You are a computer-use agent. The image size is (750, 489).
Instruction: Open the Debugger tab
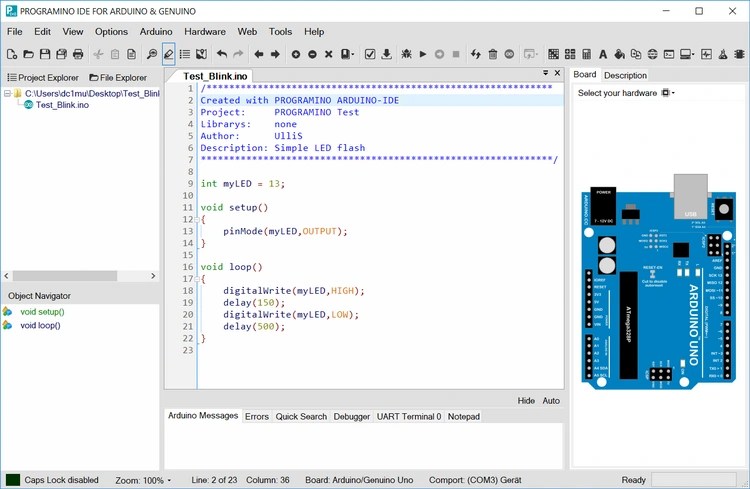coord(352,416)
